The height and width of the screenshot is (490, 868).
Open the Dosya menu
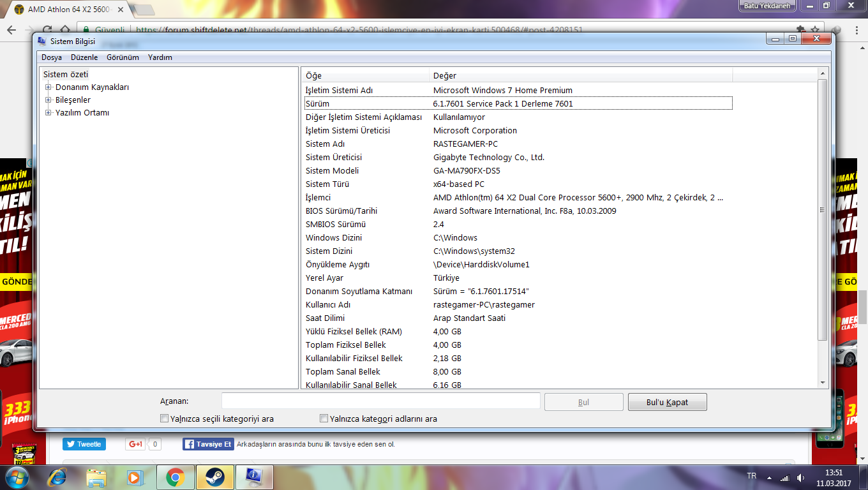(x=52, y=57)
